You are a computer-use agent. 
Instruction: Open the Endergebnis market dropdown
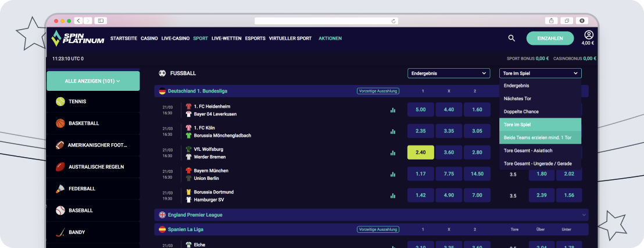coord(448,73)
